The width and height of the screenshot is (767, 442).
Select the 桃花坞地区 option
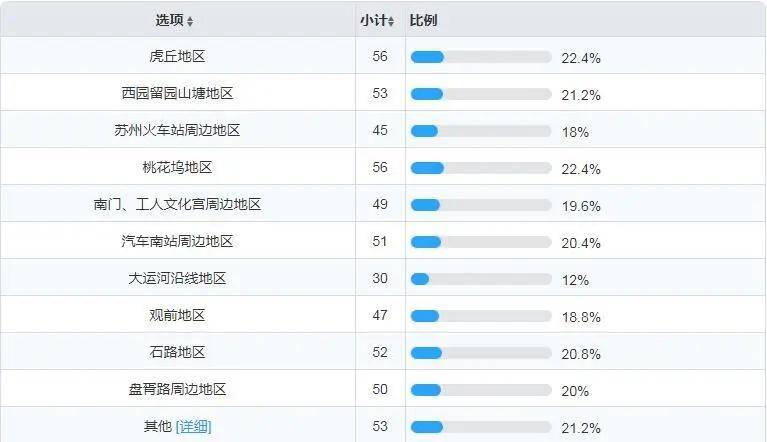[x=178, y=167]
